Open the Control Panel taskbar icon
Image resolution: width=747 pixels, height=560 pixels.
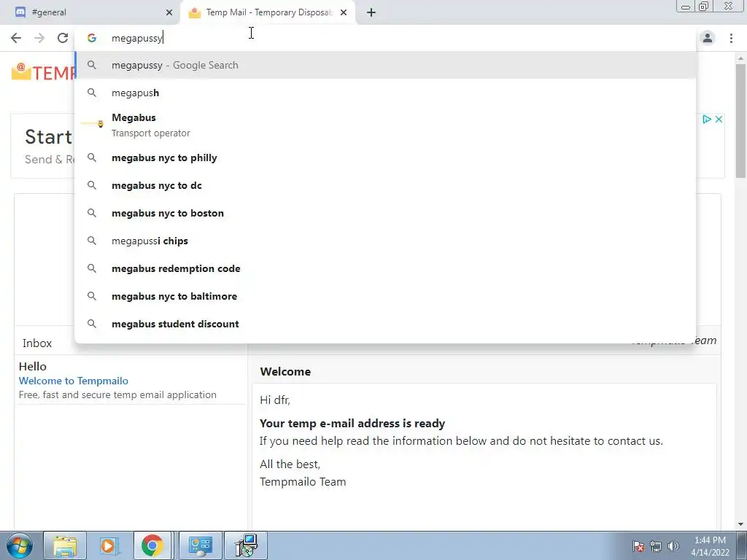pos(200,545)
